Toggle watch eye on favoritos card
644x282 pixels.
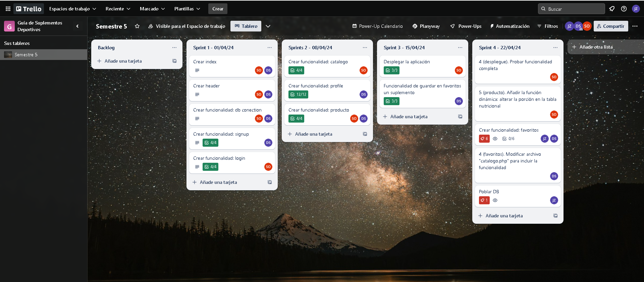pyautogui.click(x=495, y=139)
